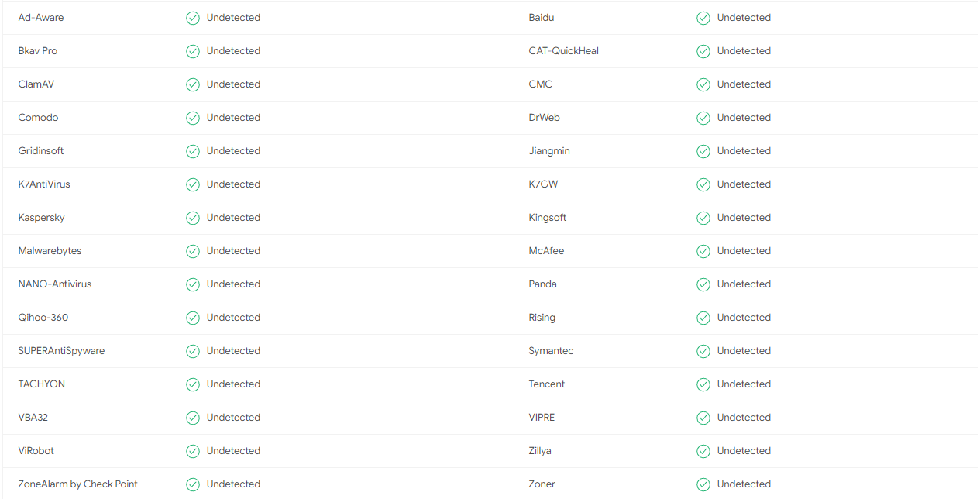Click the checkmark icon in Zoner row

(703, 484)
